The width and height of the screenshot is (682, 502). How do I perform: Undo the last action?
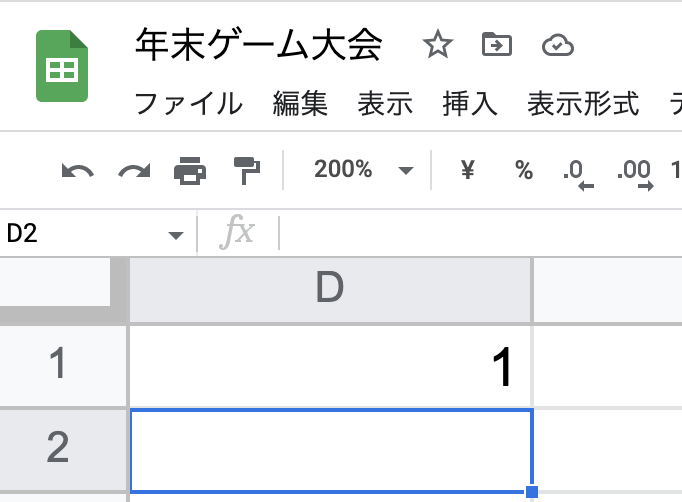[x=77, y=171]
